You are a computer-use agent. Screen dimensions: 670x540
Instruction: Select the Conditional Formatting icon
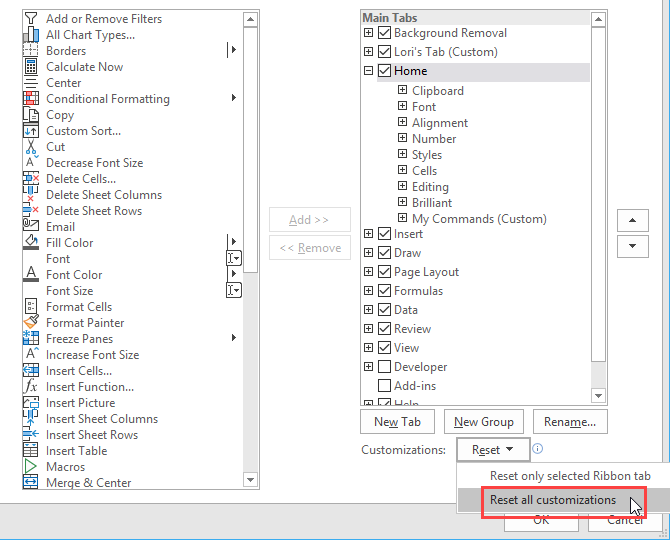(31, 99)
